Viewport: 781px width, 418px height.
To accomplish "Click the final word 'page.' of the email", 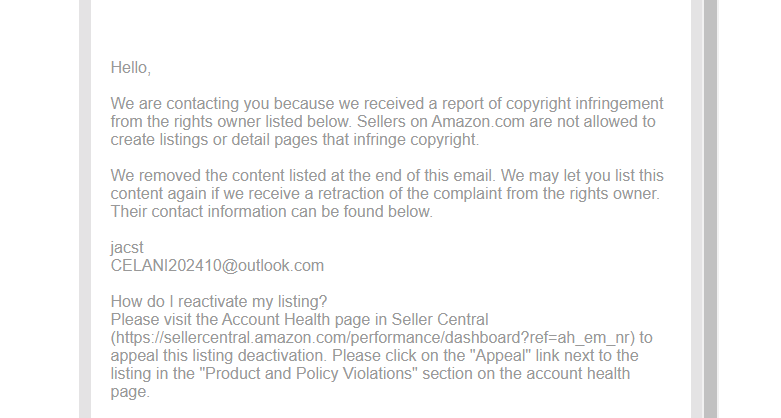I will 130,392.
